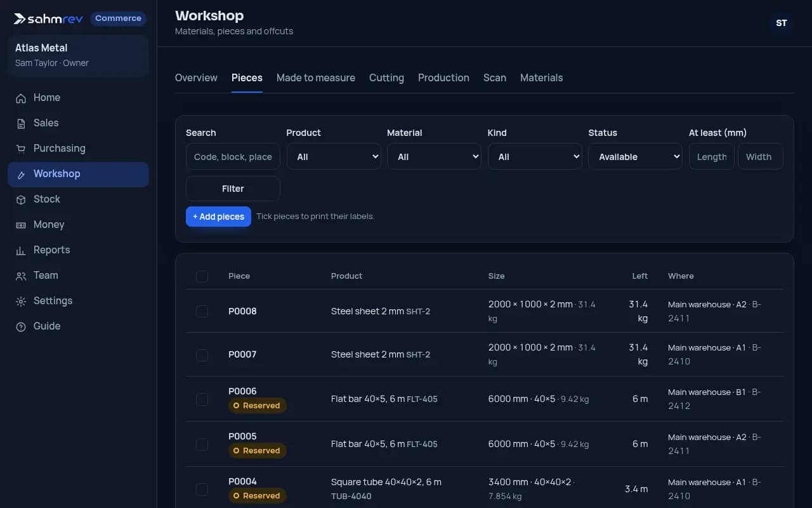This screenshot has height=508, width=812.
Task: Go to the Production tab
Action: 443,77
